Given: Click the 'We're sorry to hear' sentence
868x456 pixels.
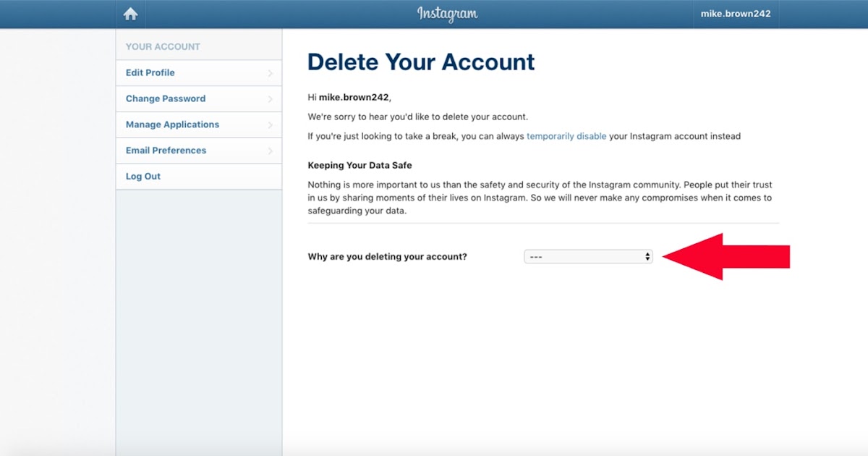Looking at the screenshot, I should pos(417,117).
